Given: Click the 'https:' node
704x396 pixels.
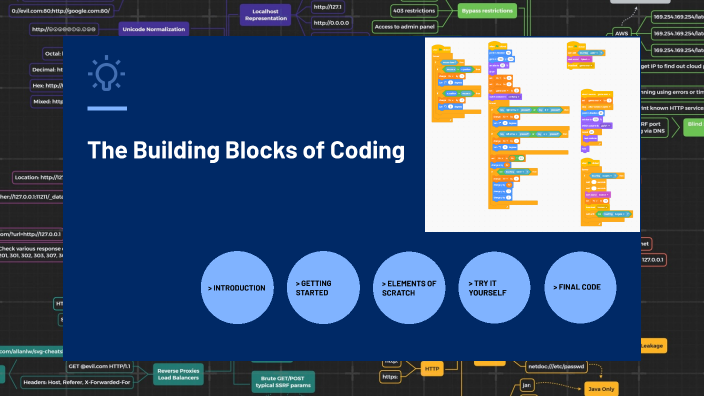Looking at the screenshot, I should (x=390, y=377).
